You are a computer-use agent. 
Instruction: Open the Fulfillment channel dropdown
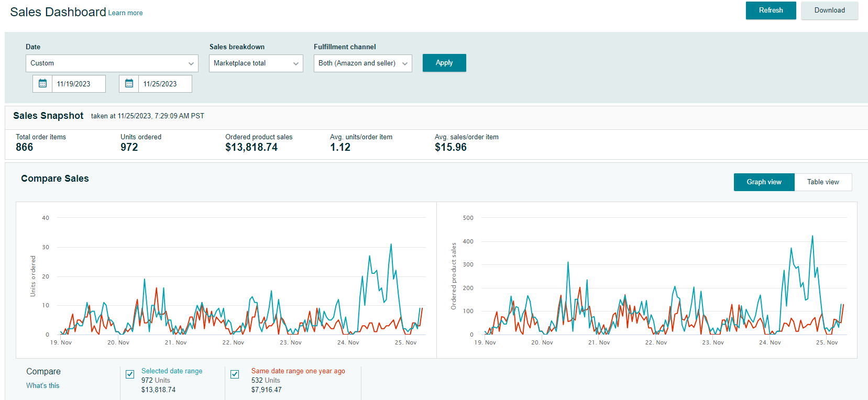click(x=362, y=63)
